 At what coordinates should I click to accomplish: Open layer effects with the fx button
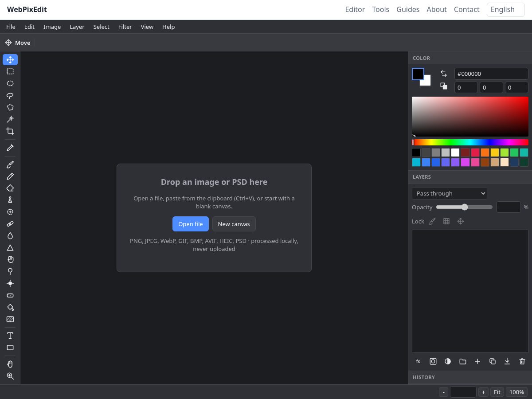[418, 361]
